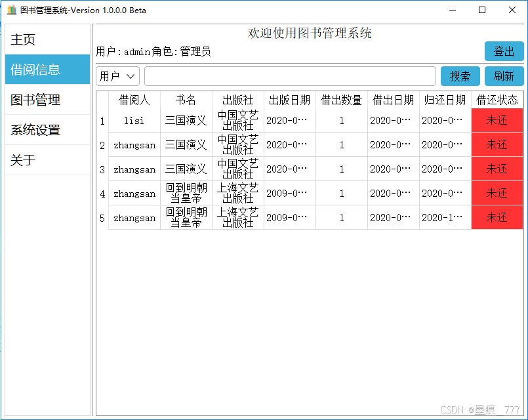Click red 未还 status in row 3
Viewport: 528px width, 420px height.
[497, 169]
